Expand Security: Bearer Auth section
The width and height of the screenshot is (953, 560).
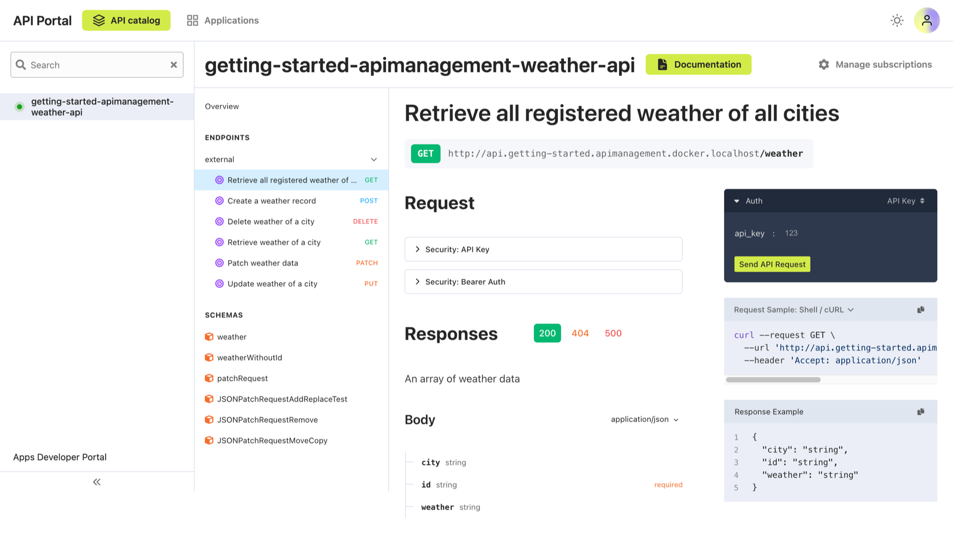tap(543, 282)
